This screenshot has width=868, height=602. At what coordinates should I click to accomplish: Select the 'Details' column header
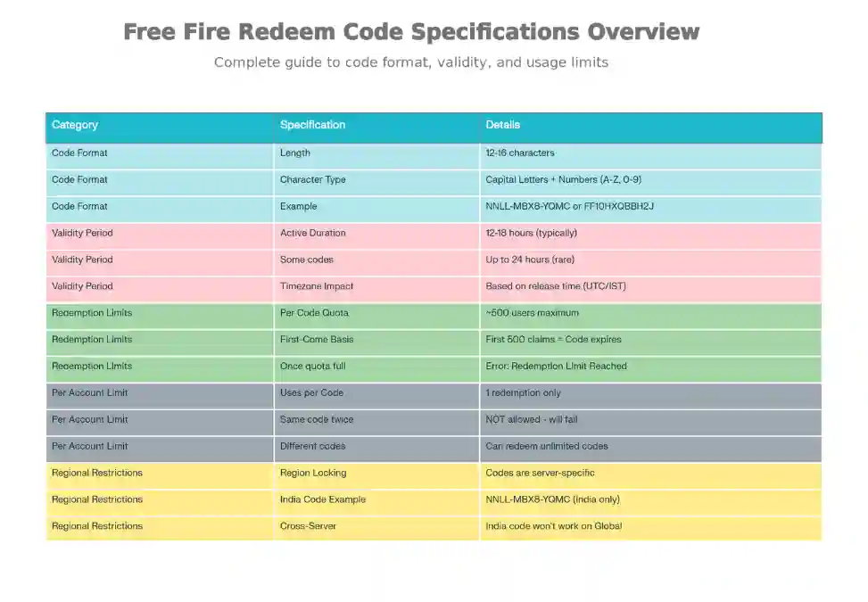(502, 125)
